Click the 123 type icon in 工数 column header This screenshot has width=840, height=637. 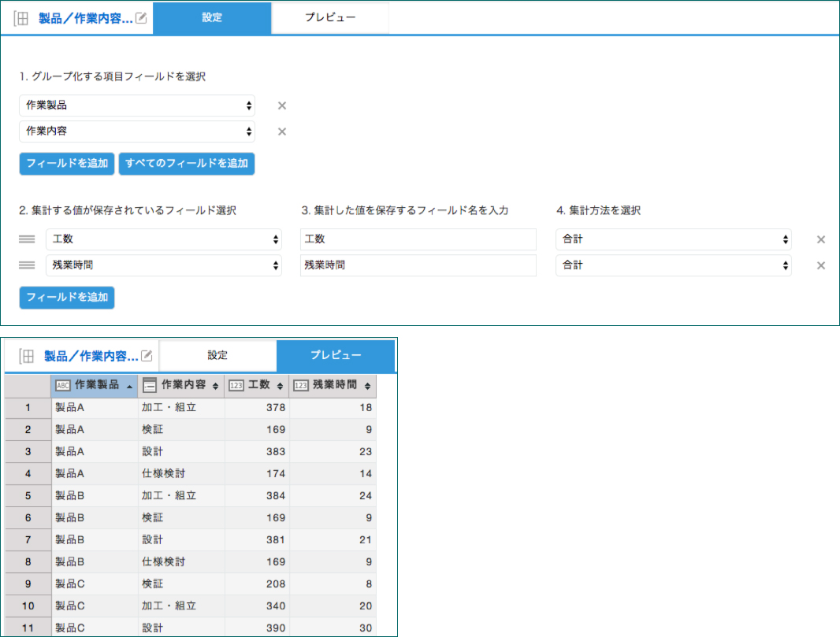[236, 385]
